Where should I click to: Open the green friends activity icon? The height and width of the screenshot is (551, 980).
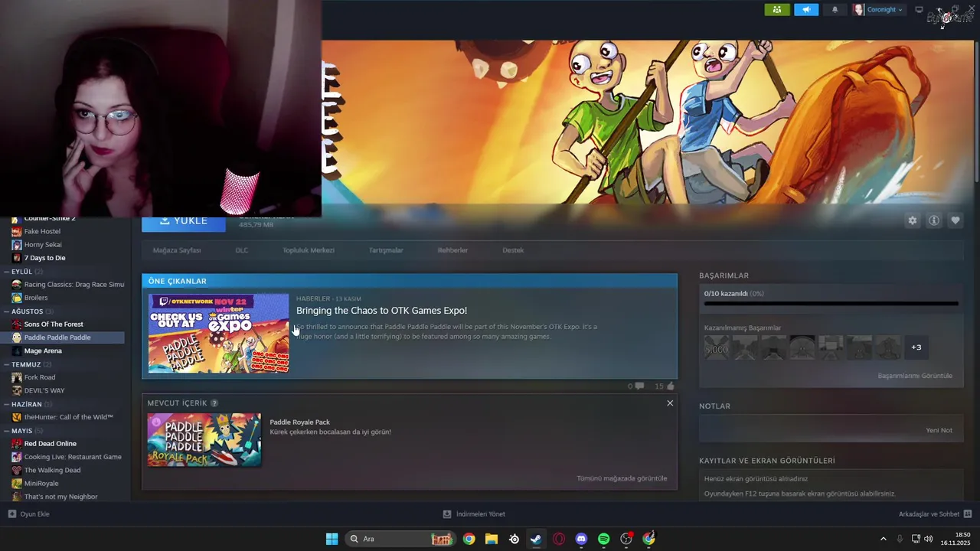pos(777,10)
